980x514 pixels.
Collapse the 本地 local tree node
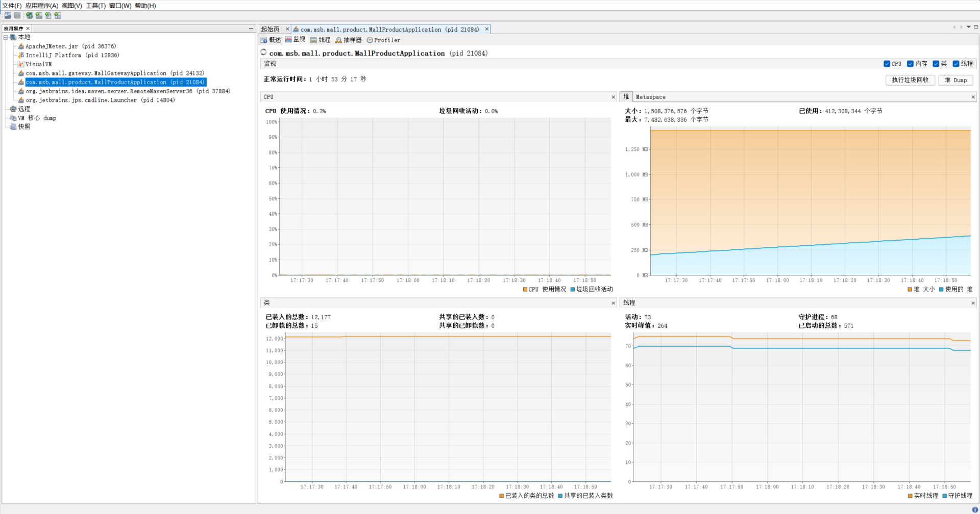coord(6,37)
